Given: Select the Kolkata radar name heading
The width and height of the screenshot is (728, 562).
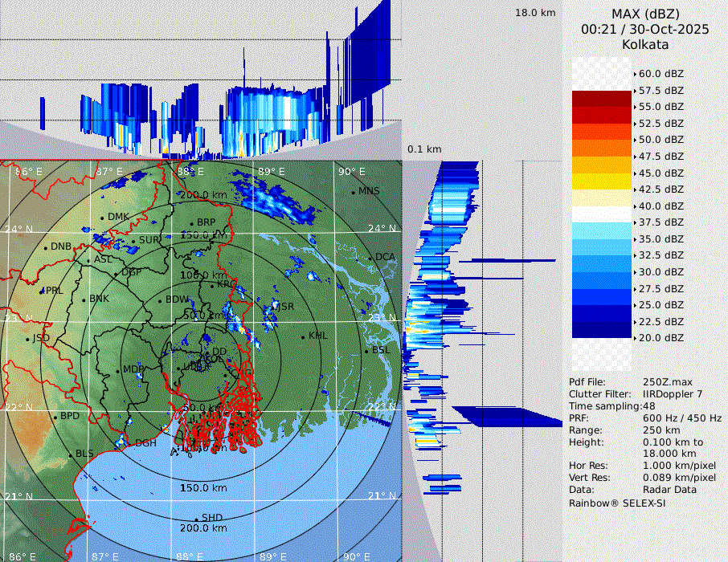Looking at the screenshot, I should click(644, 44).
